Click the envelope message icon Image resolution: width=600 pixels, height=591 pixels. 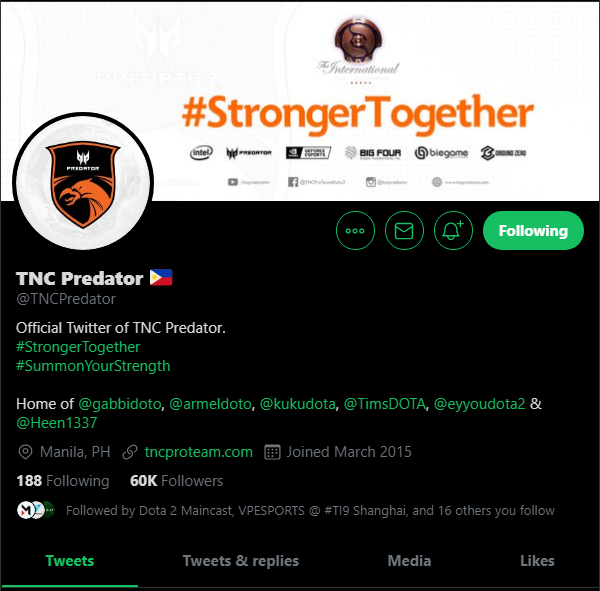pos(404,230)
